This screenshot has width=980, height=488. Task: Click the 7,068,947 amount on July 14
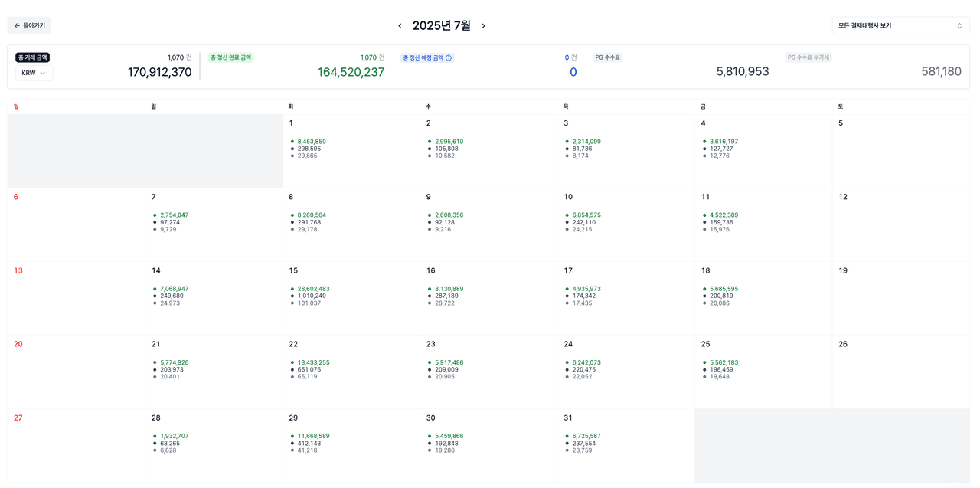(175, 289)
